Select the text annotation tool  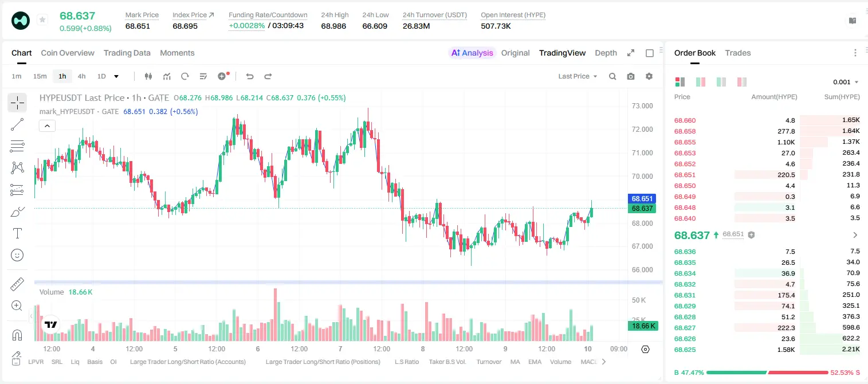[x=17, y=233]
